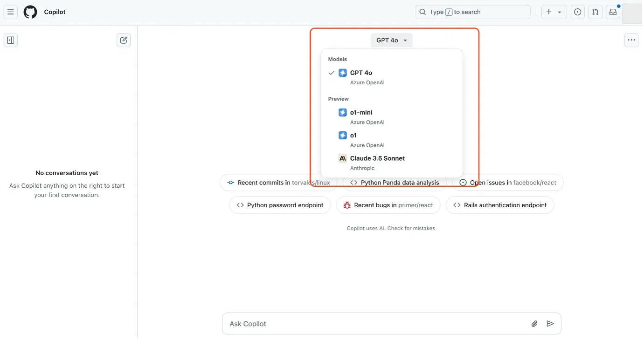This screenshot has width=644, height=340.
Task: Open pull requests icon in header
Action: click(x=595, y=12)
